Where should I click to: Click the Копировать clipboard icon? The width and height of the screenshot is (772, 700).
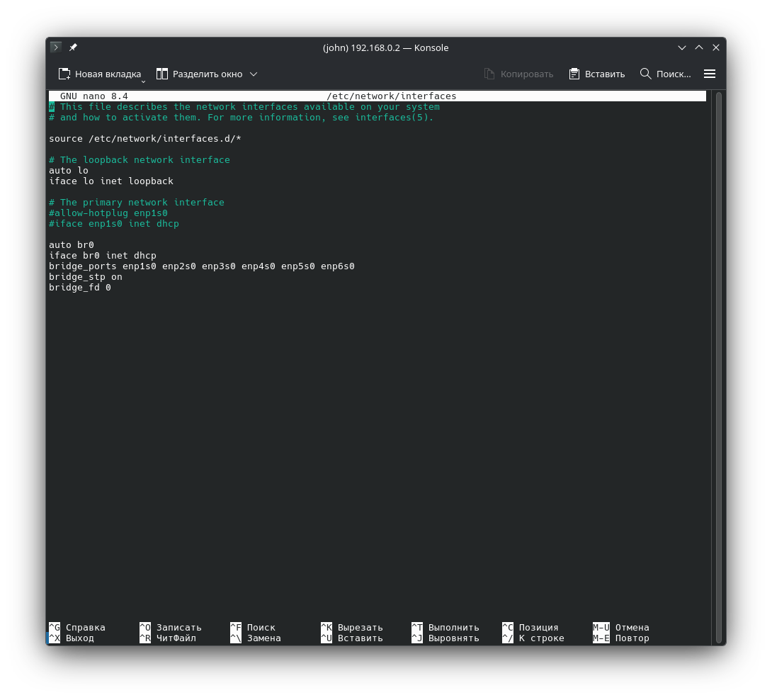pyautogui.click(x=489, y=74)
